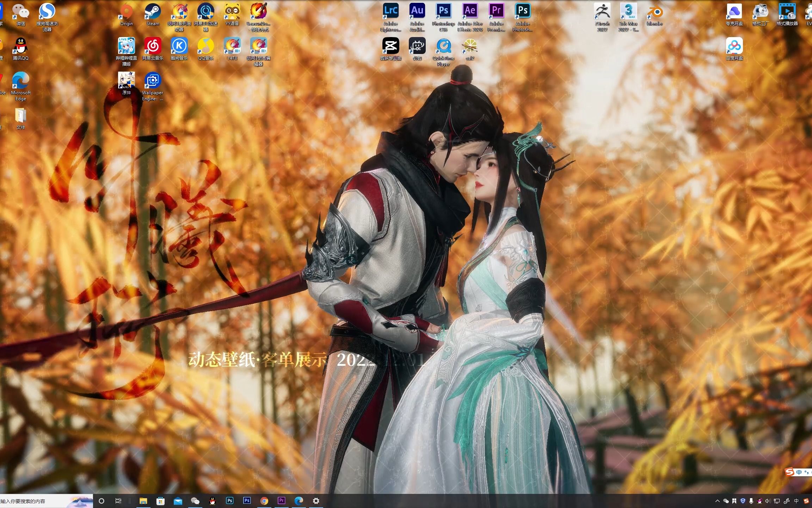This screenshot has height=508, width=812.
Task: Open the Photoshop CS6 desktop shortcut
Action: (x=443, y=17)
